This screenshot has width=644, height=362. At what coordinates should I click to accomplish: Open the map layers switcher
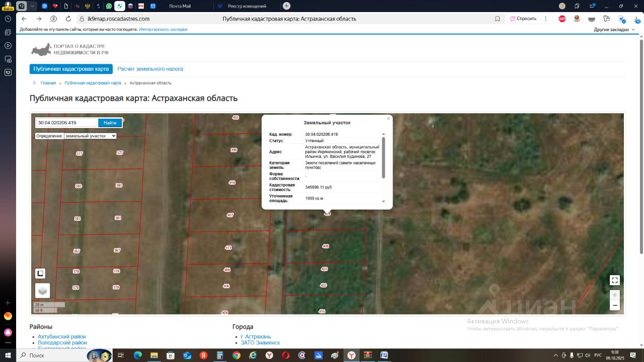coord(43,291)
